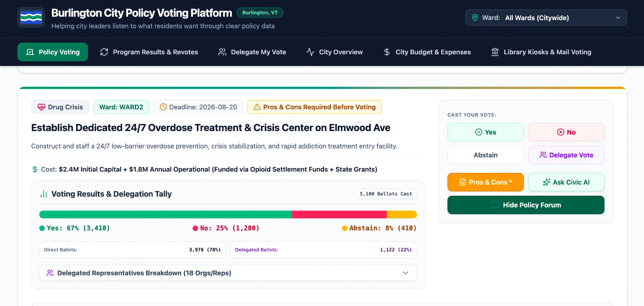Image resolution: width=644 pixels, height=306 pixels.
Task: Open Library Kiosks & Mail Voting tab
Action: tap(541, 52)
